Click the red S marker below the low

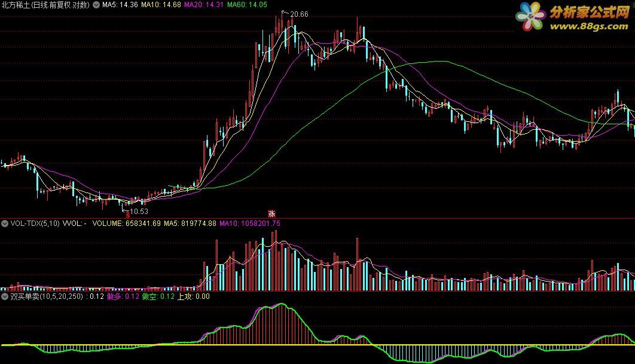tap(128, 215)
